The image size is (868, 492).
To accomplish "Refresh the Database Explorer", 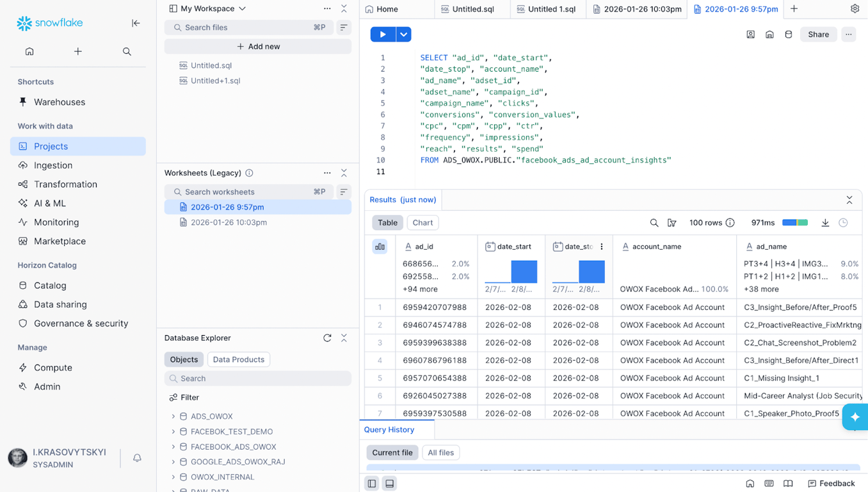I will point(327,338).
